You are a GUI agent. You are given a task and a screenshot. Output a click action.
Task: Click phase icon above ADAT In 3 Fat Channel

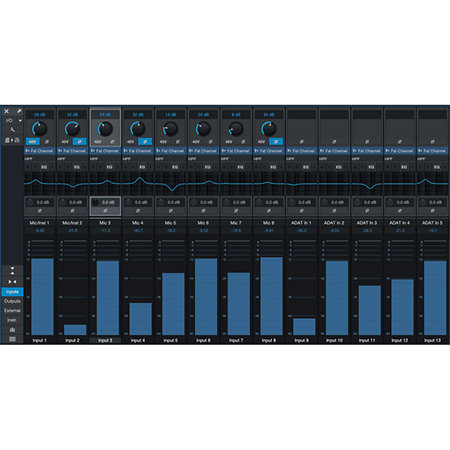[x=367, y=142]
